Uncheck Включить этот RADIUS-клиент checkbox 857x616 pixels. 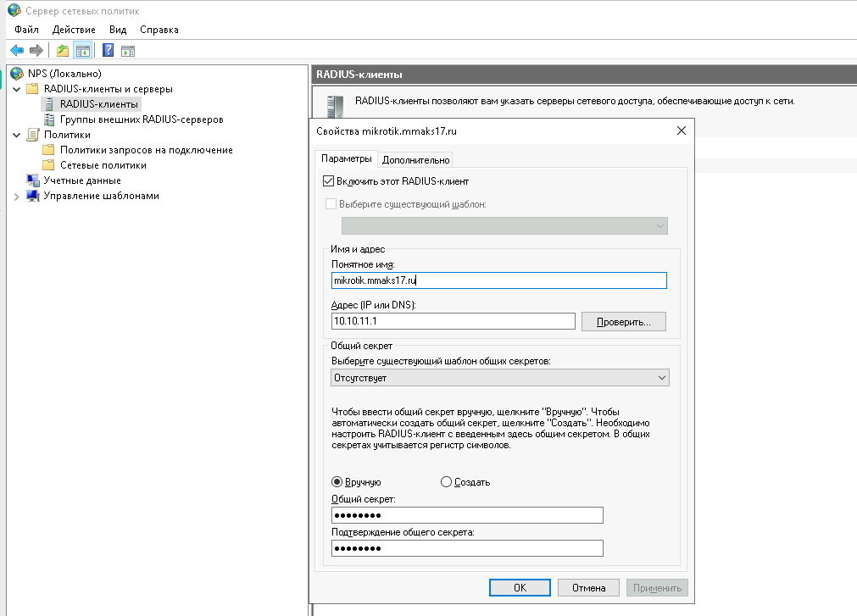tap(329, 181)
